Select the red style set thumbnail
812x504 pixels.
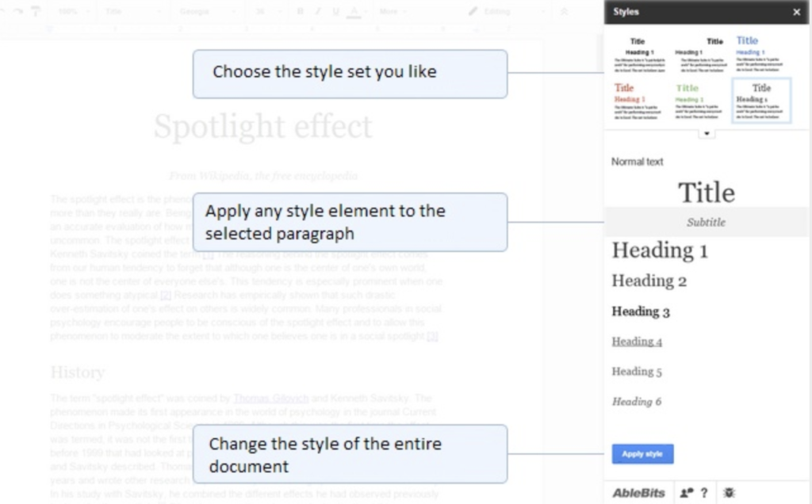(639, 101)
